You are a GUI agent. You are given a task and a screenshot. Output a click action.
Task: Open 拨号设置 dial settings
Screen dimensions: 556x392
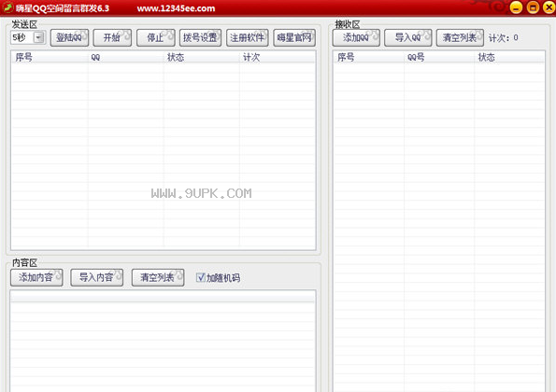coord(200,37)
